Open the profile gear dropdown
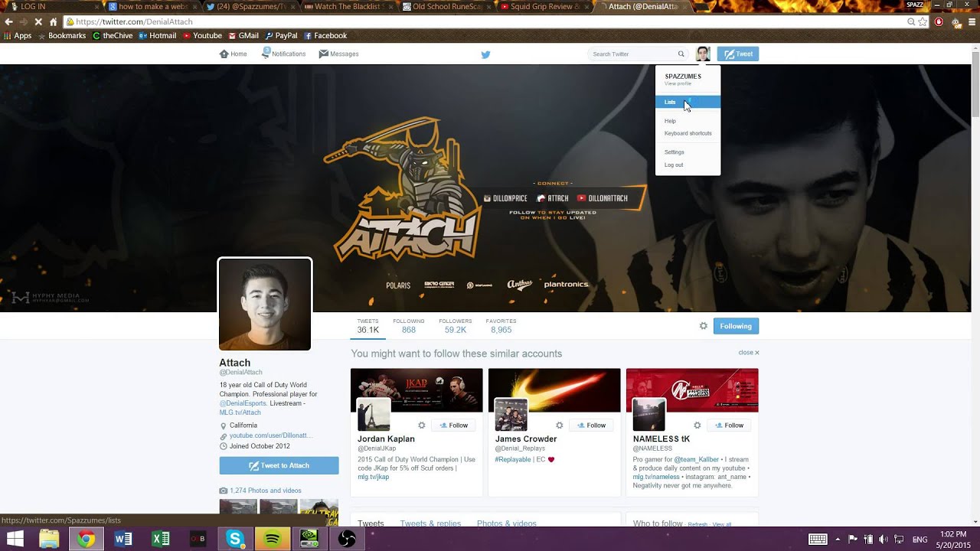Image resolution: width=980 pixels, height=551 pixels. click(703, 326)
